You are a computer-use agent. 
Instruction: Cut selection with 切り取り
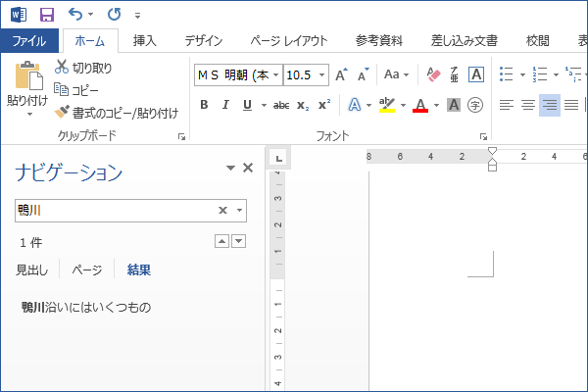tap(83, 68)
